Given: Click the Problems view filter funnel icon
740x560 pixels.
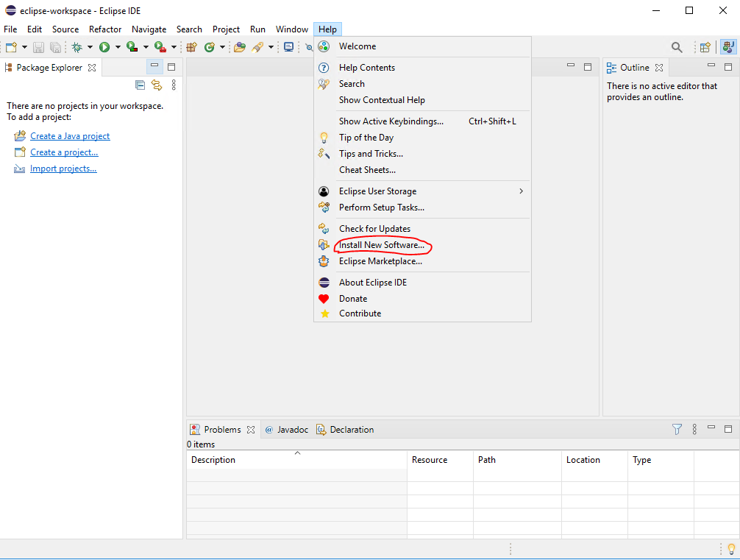Looking at the screenshot, I should point(677,429).
